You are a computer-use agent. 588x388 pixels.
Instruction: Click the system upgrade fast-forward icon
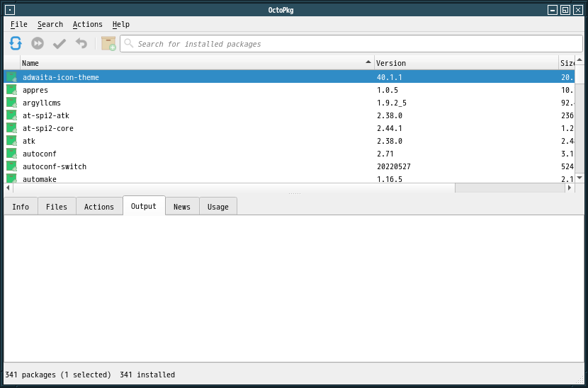[38, 43]
